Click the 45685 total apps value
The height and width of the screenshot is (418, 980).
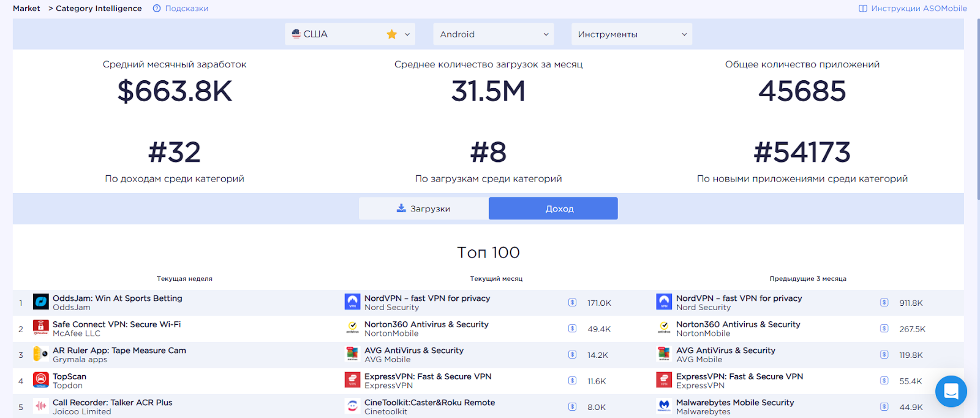[x=802, y=91]
